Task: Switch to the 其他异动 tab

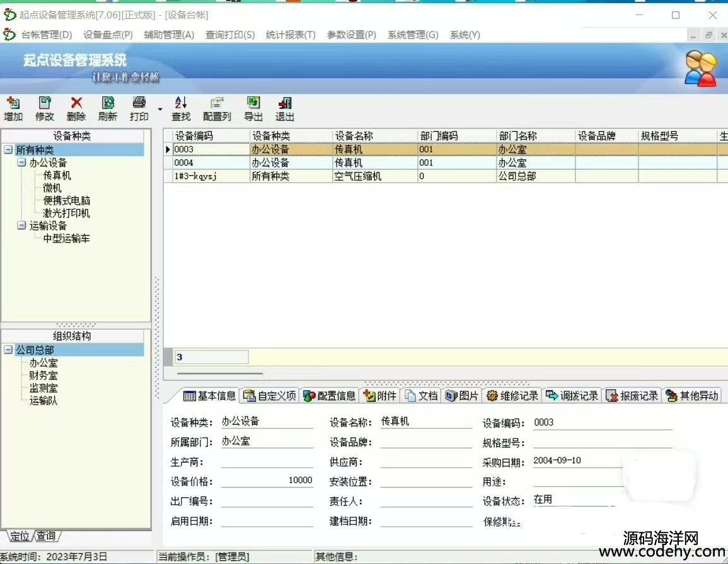Action: tap(692, 396)
